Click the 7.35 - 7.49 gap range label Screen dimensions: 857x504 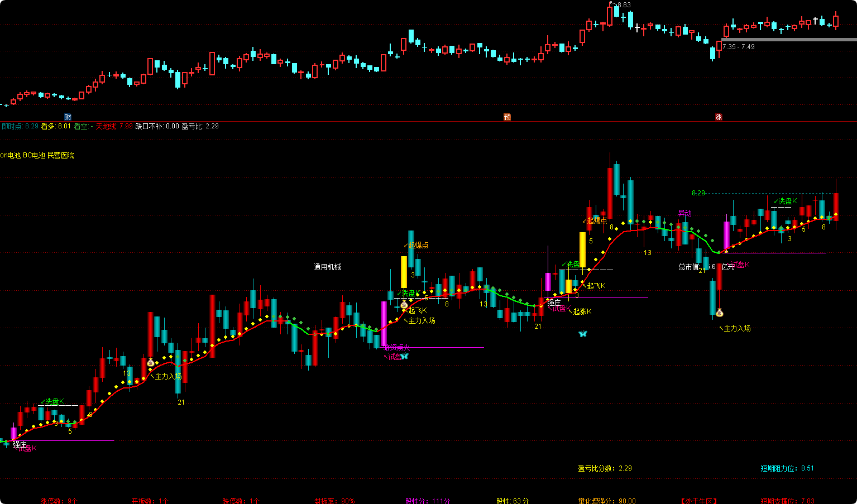[738, 47]
